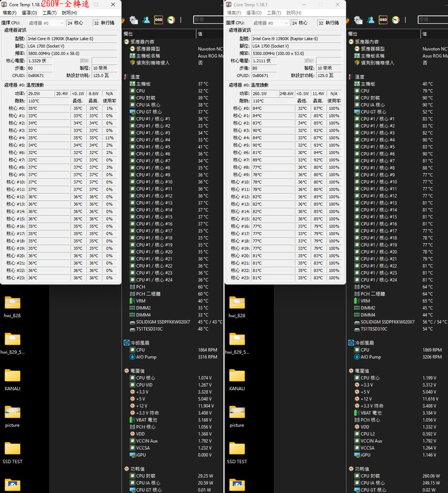Image resolution: width=448 pixels, height=493 pixels.
Task: Select the CPU VID row showing 1.267 V
Action: click(x=173, y=385)
